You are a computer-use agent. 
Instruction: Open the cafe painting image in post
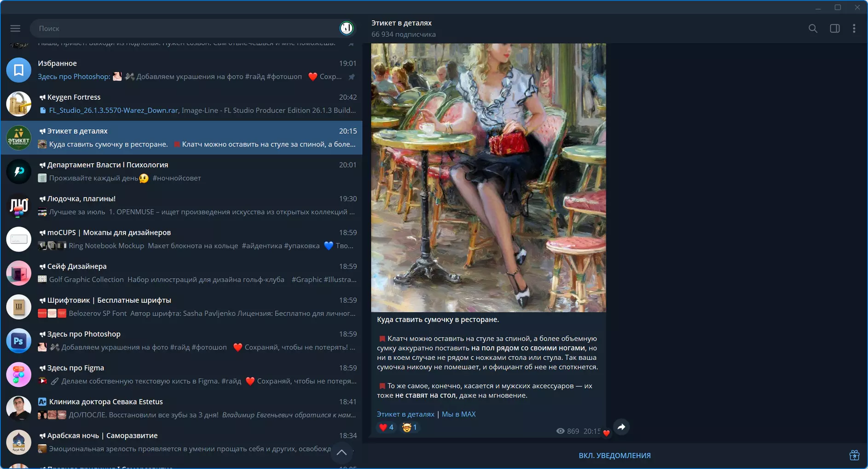488,178
